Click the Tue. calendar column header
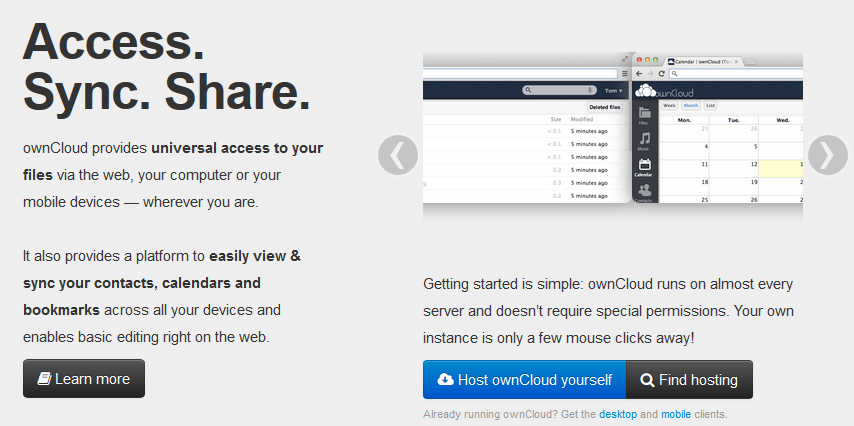854x426 pixels. [x=734, y=120]
